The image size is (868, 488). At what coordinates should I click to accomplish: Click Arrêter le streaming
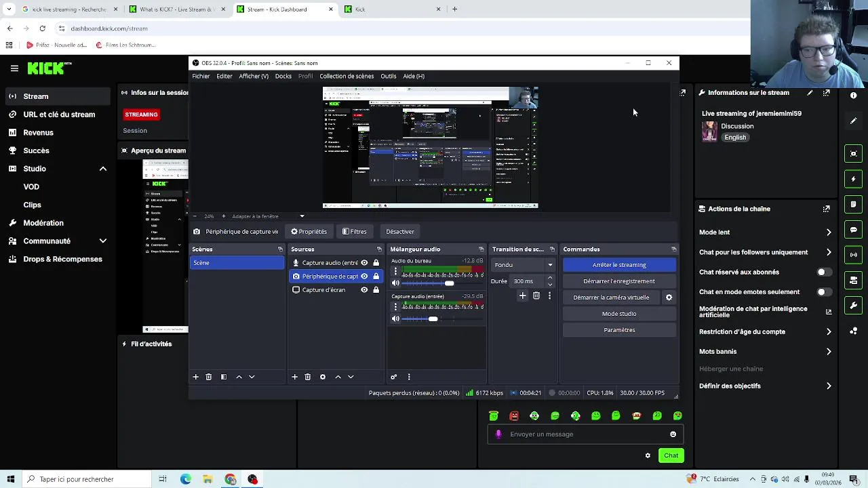619,265
